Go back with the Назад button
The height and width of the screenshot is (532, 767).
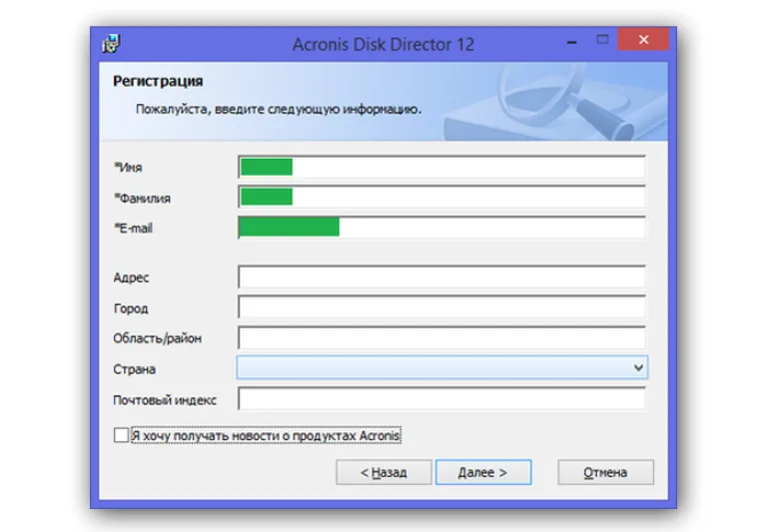[383, 472]
